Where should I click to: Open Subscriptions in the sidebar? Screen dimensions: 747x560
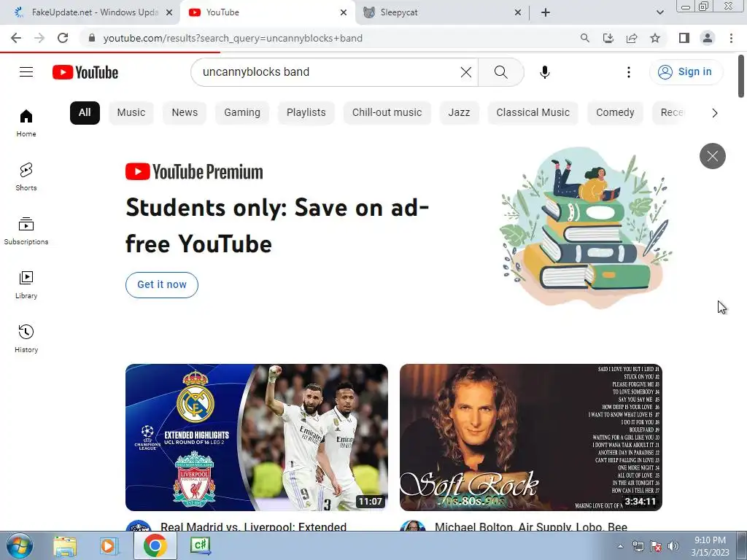[26, 231]
